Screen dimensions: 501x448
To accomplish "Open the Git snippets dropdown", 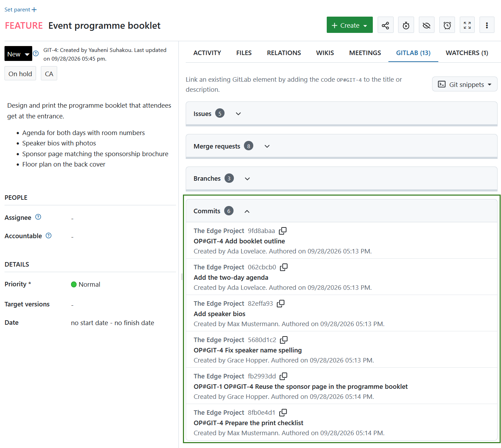I will (465, 84).
